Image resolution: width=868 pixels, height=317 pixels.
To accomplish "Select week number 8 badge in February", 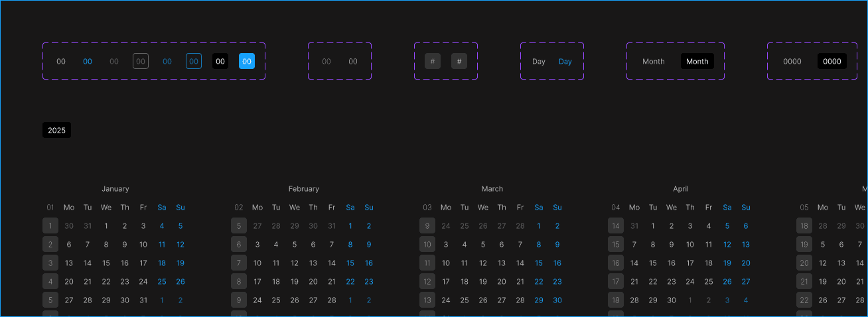I will (239, 282).
